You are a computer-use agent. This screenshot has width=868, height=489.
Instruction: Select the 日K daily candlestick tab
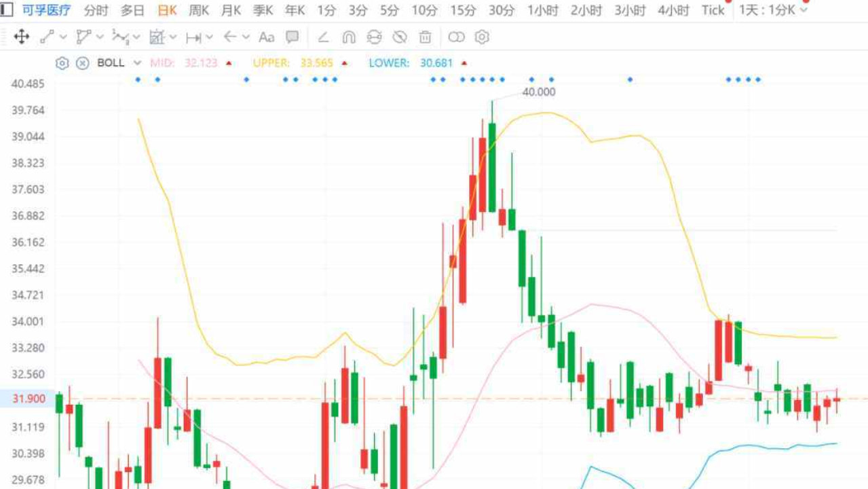(167, 10)
